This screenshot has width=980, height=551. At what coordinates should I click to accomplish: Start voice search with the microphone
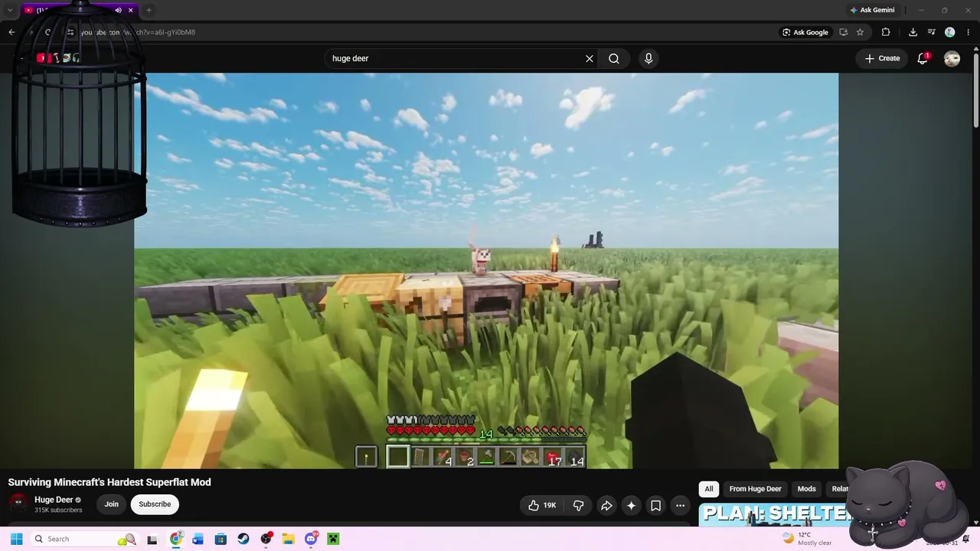tap(648, 58)
